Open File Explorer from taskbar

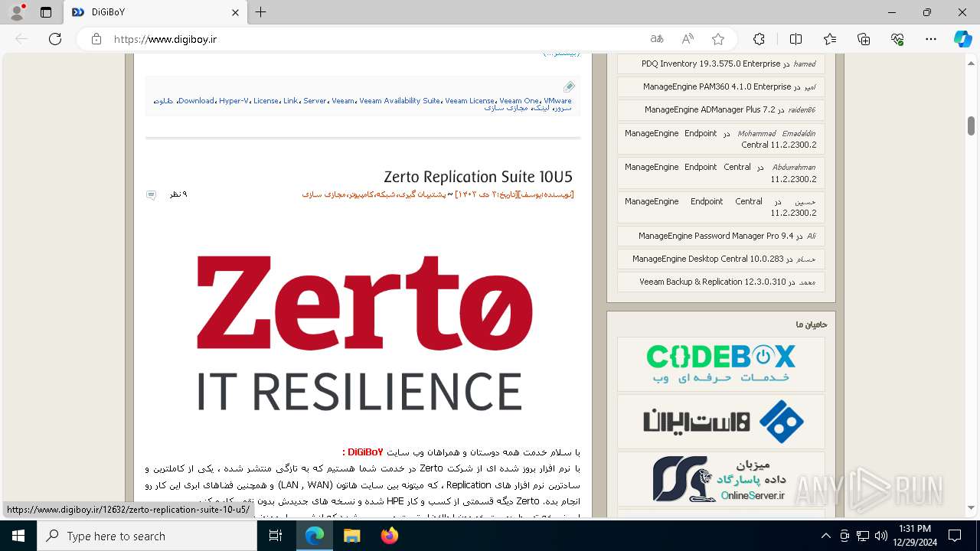point(351,536)
